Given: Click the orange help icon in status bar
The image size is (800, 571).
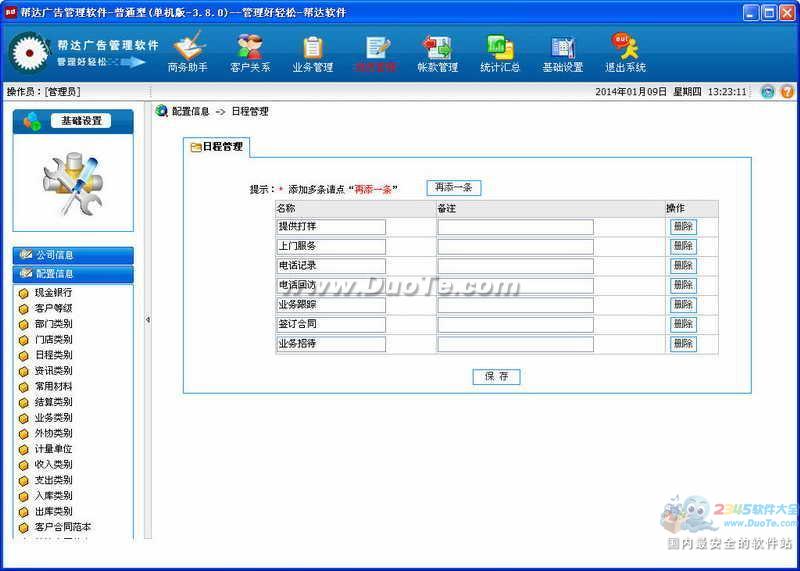Looking at the screenshot, I should pyautogui.click(x=787, y=91).
